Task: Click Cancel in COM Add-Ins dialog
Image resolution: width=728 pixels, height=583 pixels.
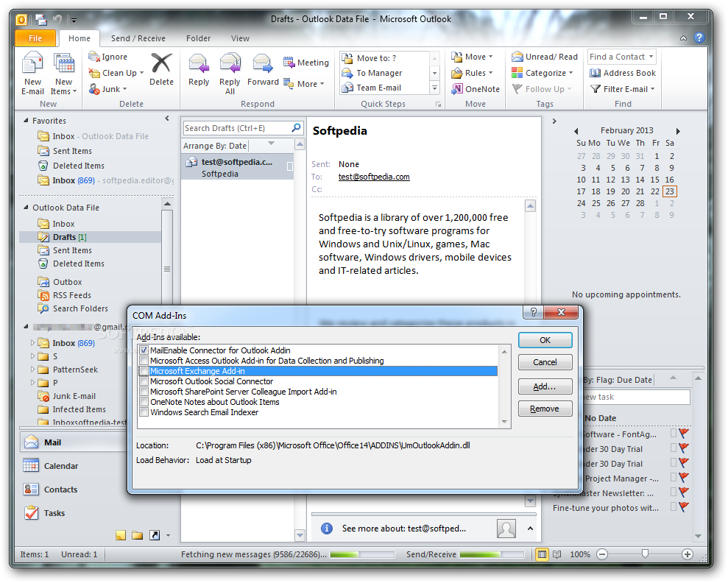Action: click(545, 362)
